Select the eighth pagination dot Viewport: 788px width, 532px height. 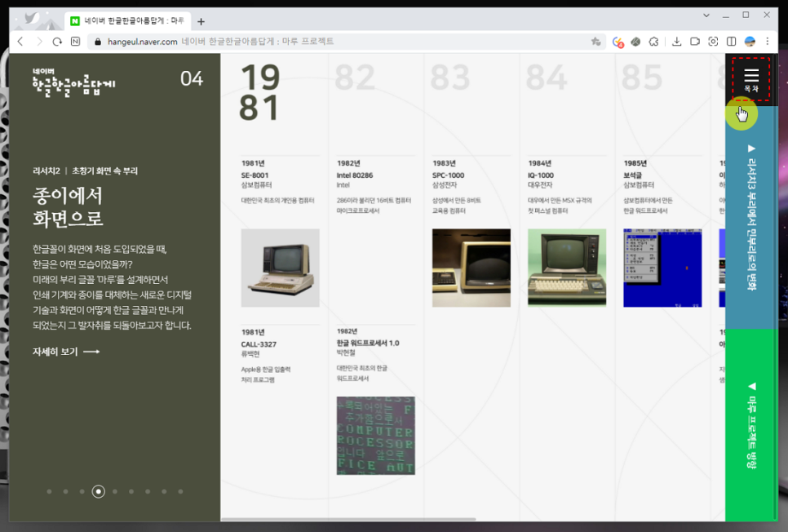(164, 491)
